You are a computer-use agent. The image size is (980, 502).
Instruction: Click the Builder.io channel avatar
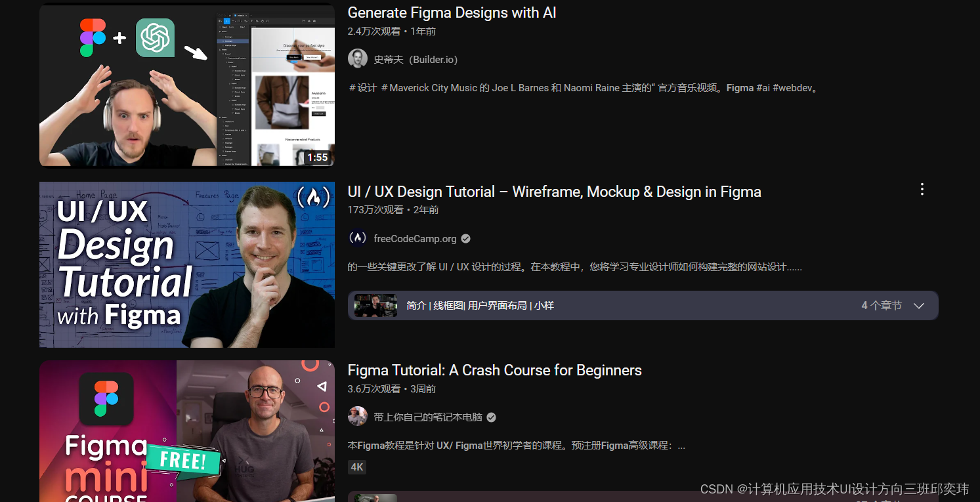point(357,59)
